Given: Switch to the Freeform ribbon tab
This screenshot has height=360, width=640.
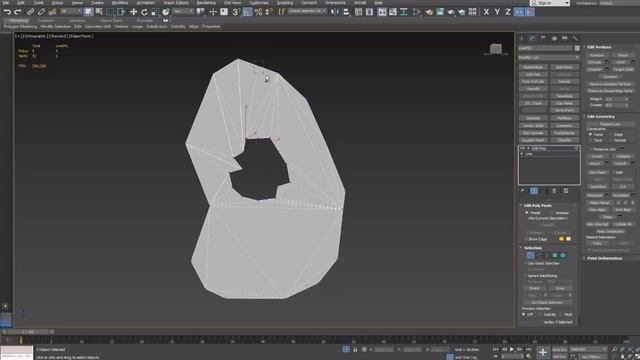Looking at the screenshot, I should click(x=46, y=20).
